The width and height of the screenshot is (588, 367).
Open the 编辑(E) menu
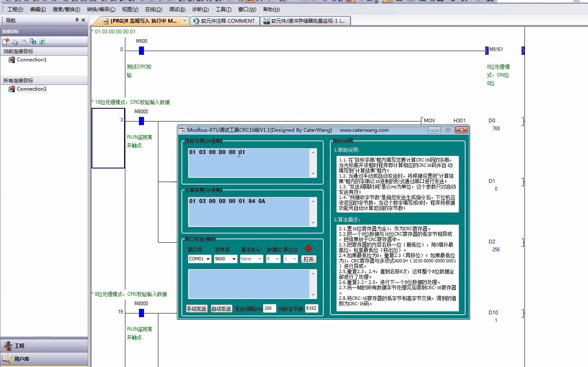38,9
